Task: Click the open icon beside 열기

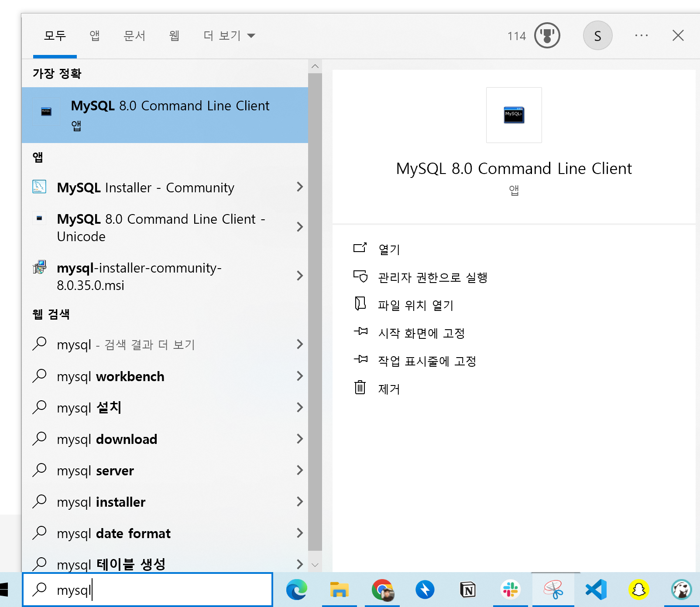Action: click(360, 248)
